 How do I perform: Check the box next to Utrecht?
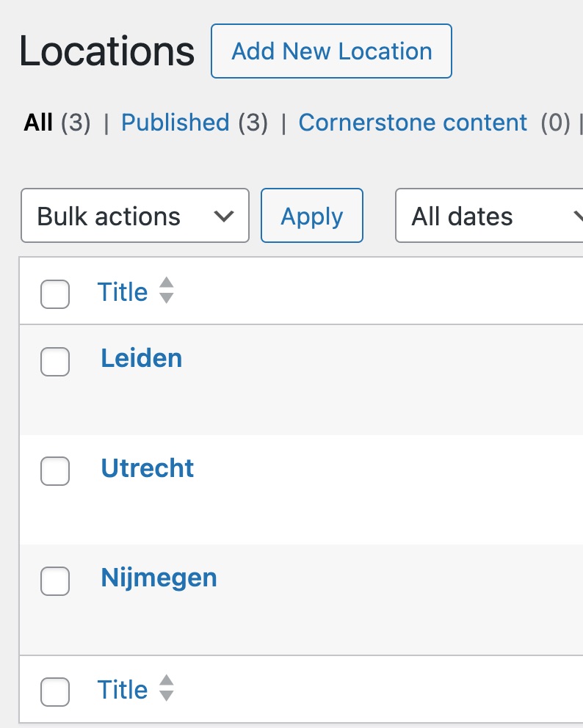click(55, 471)
